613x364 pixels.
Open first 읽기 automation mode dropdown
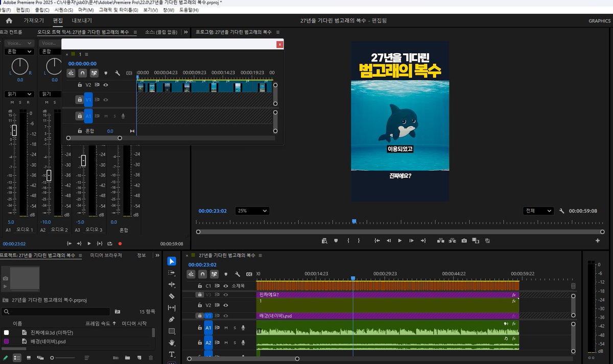click(19, 94)
